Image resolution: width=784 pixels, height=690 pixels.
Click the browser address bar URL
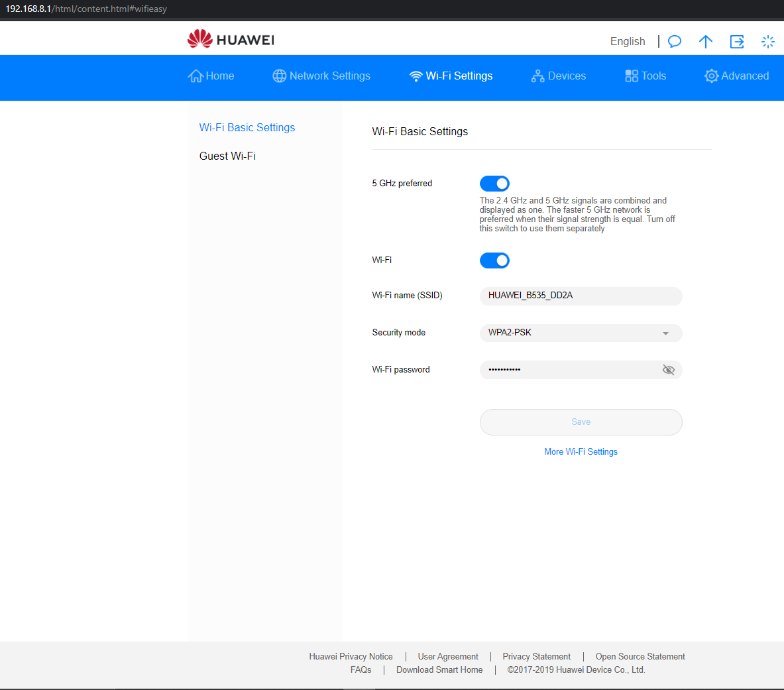pyautogui.click(x=86, y=9)
